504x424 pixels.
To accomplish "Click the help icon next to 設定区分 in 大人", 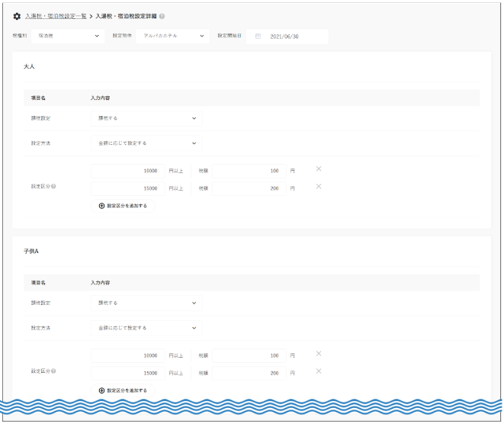I will coord(53,186).
